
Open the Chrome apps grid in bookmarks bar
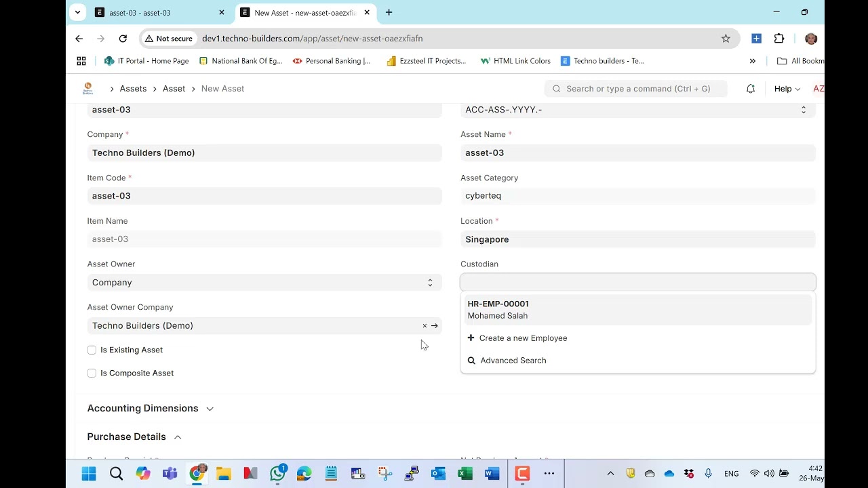81,61
